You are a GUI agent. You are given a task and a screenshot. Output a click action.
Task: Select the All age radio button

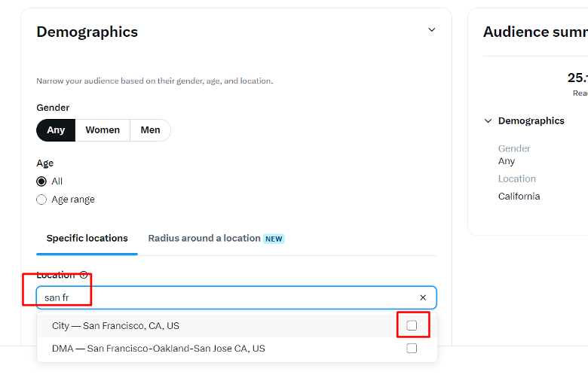(41, 181)
